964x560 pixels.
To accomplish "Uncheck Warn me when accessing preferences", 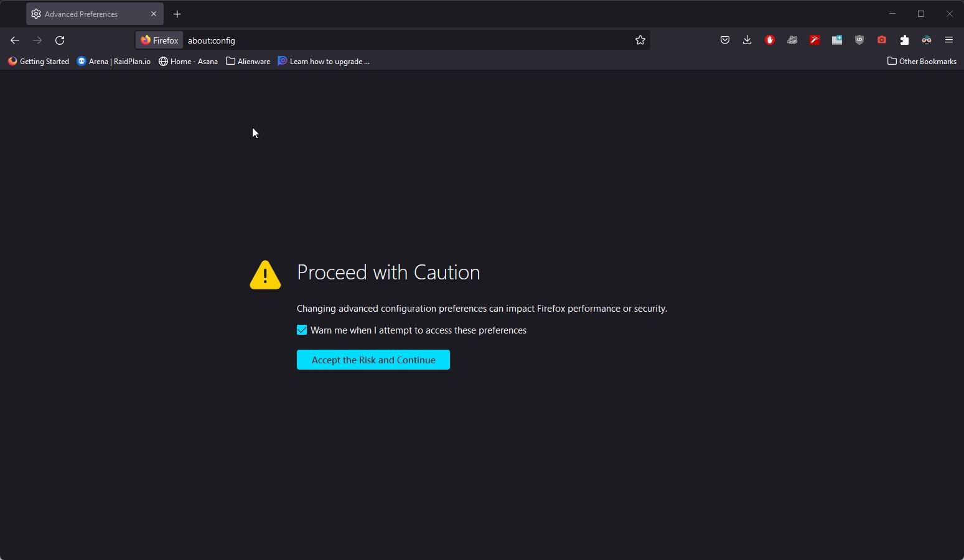I will coord(302,330).
